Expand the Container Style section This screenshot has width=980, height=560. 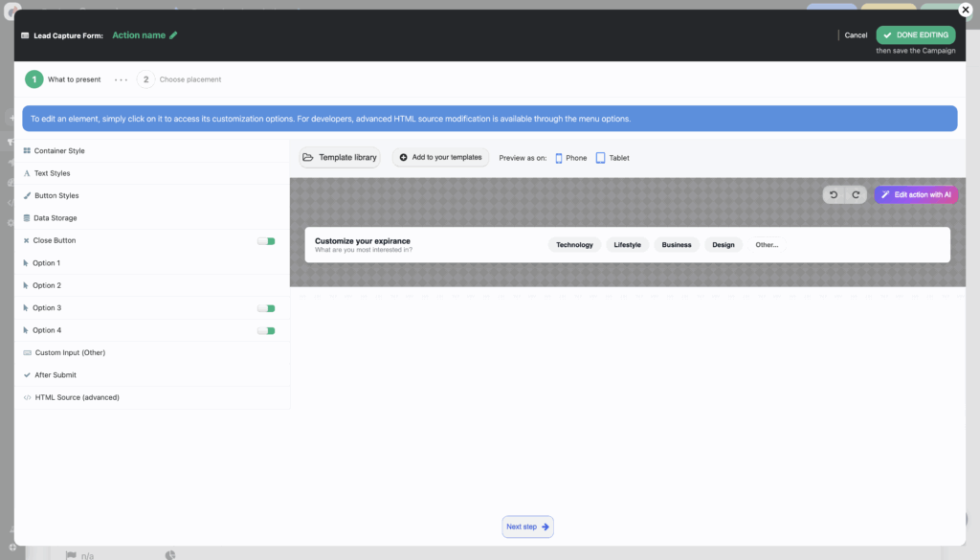(x=59, y=151)
